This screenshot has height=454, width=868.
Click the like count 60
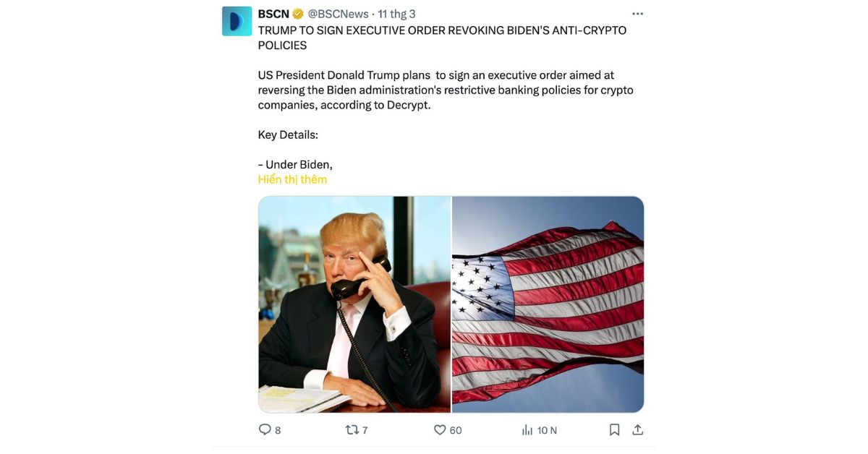click(456, 430)
